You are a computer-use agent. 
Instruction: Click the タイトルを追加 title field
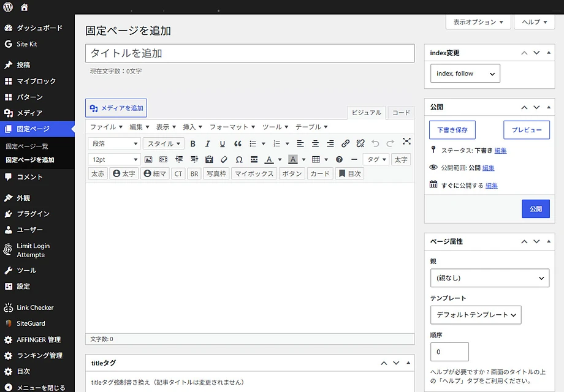pos(250,53)
